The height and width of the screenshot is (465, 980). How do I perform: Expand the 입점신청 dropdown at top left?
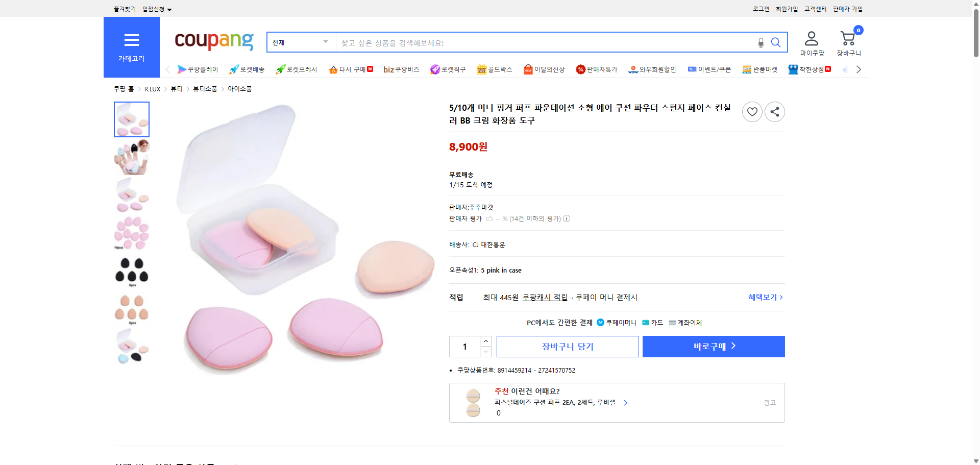click(156, 9)
